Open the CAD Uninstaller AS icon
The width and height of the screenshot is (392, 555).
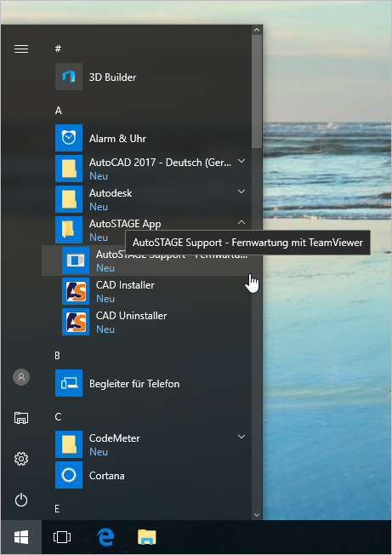tap(76, 322)
